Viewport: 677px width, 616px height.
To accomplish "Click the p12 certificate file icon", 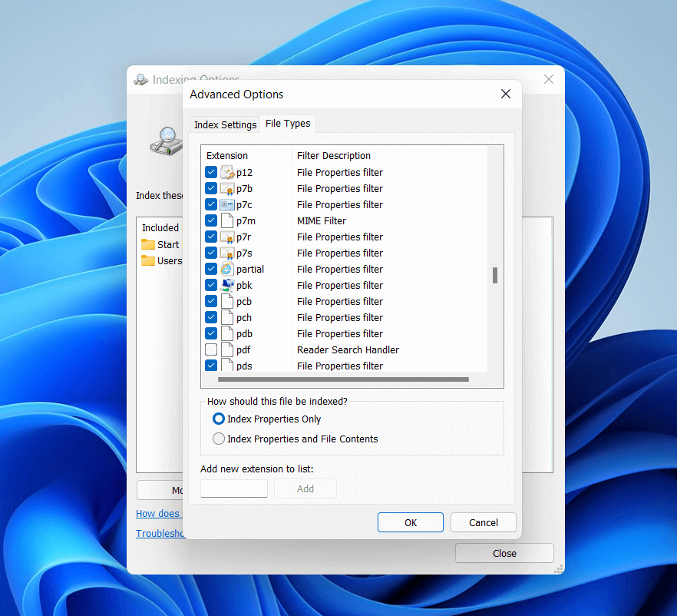I will pos(228,172).
